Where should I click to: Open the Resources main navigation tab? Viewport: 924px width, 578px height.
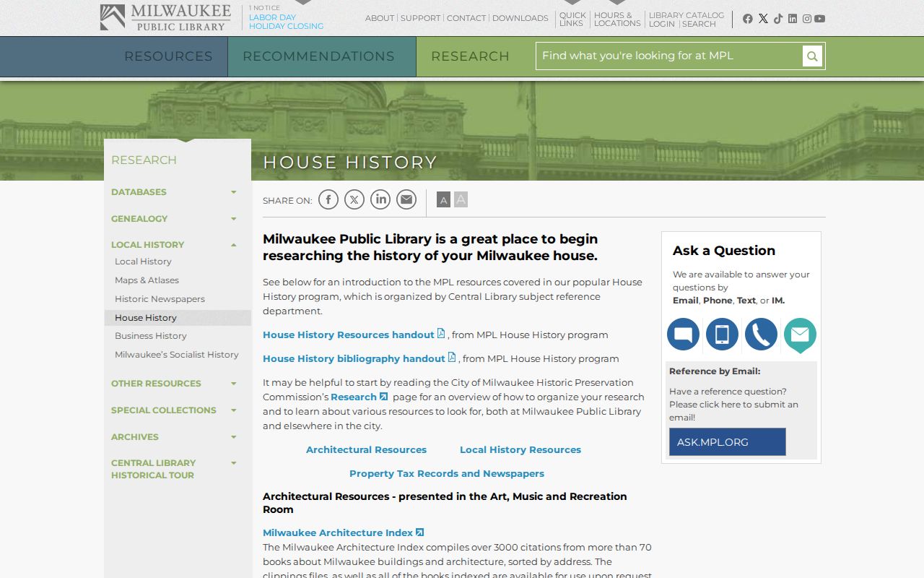(168, 56)
